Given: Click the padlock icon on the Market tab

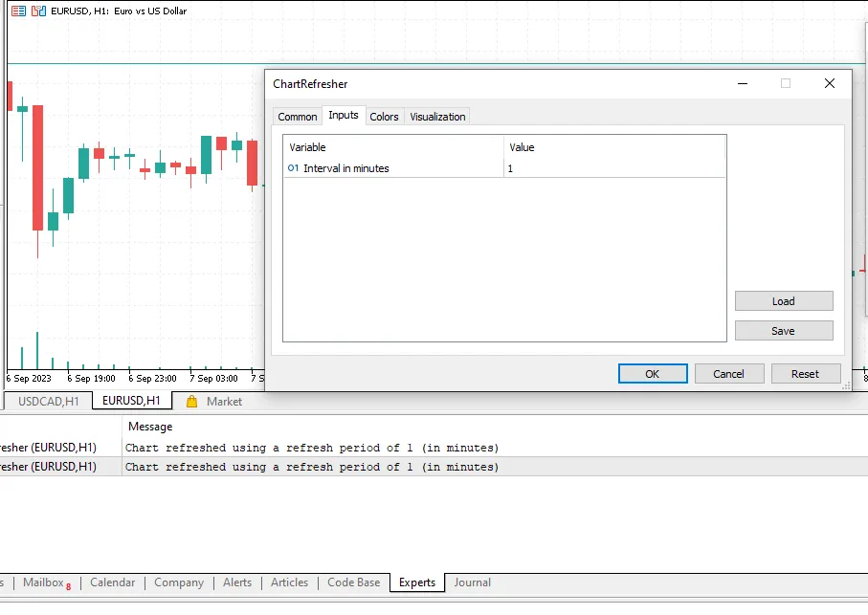Looking at the screenshot, I should coord(191,402).
